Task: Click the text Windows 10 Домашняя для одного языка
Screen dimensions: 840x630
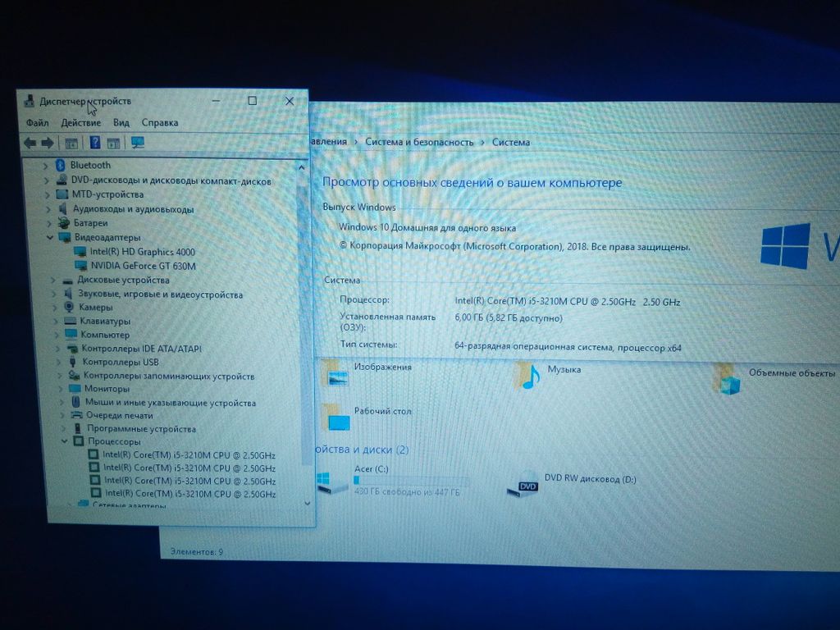Action: tap(427, 228)
